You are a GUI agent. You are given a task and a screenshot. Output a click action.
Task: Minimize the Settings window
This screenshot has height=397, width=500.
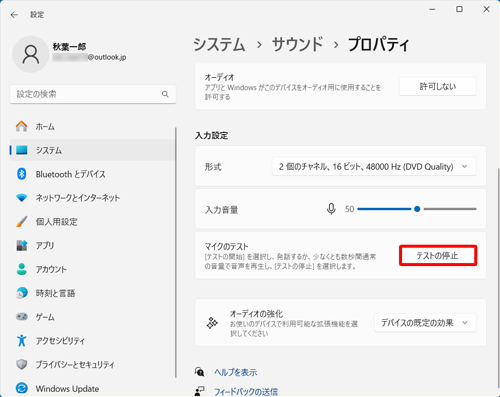[x=433, y=9]
